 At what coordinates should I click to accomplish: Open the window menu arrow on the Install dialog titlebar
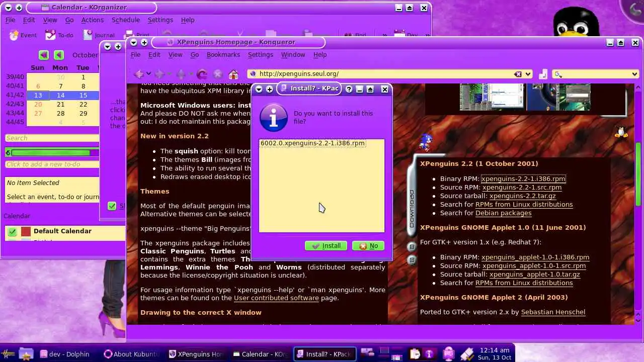tap(259, 89)
